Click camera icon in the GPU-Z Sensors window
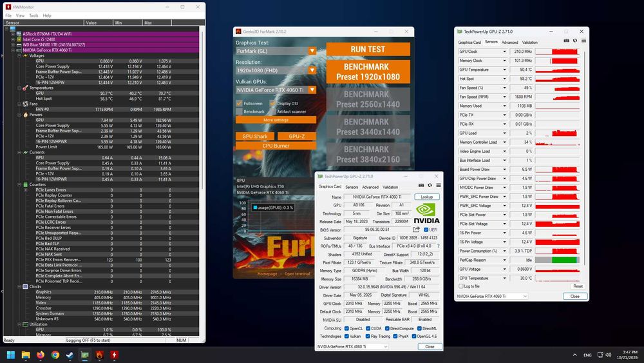644x363 pixels. [x=566, y=41]
